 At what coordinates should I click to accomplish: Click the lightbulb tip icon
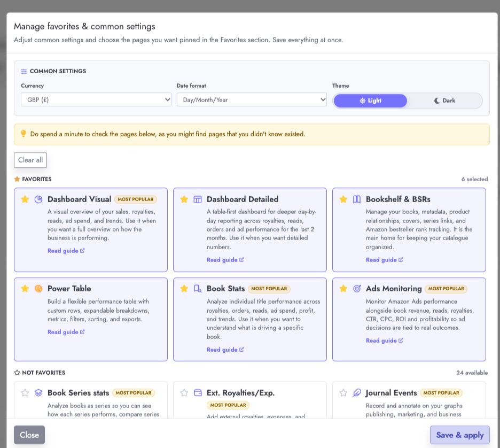coord(24,133)
